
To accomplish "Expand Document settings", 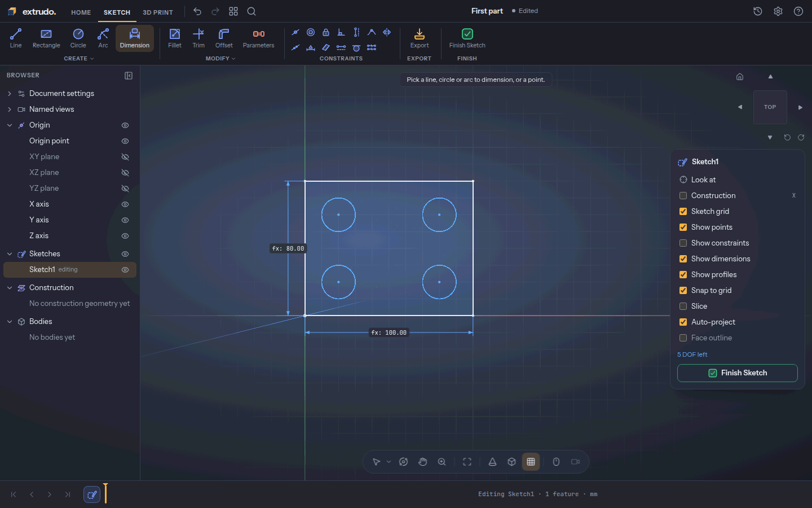I will tap(10, 94).
